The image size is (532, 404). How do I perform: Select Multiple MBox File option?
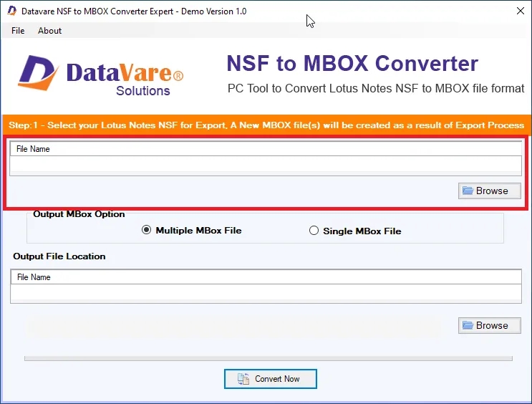(192, 230)
